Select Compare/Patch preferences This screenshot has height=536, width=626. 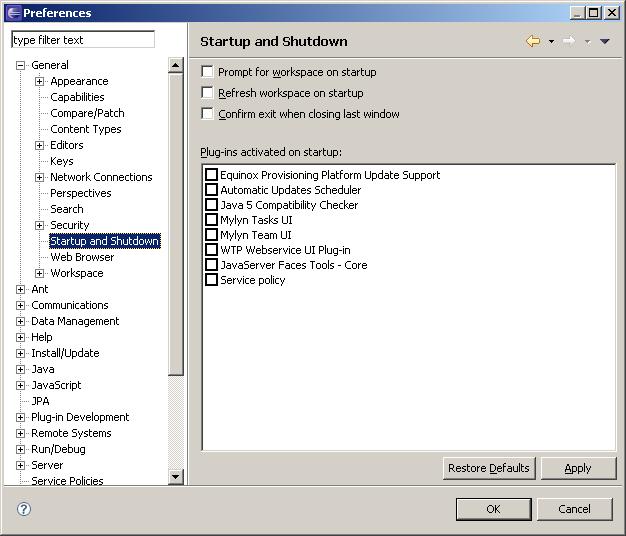point(87,113)
